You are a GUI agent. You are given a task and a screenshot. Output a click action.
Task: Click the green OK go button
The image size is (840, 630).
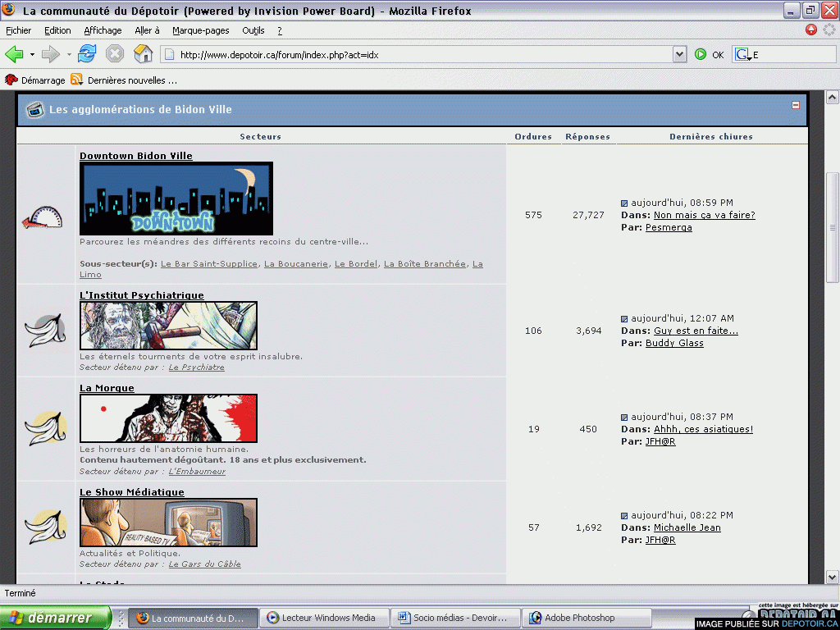pyautogui.click(x=701, y=54)
